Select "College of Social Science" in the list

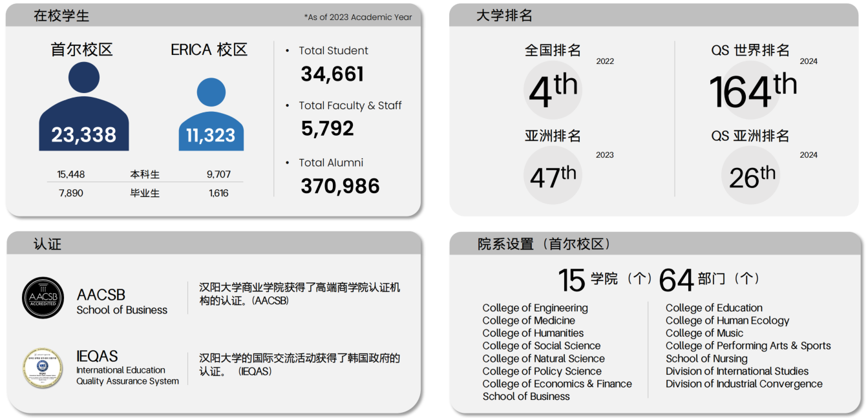[542, 346]
